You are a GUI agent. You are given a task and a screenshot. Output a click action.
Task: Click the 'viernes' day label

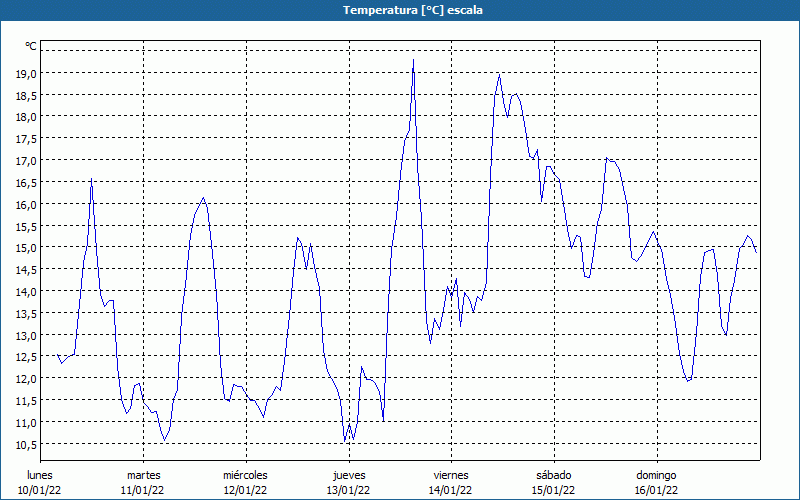(451, 475)
